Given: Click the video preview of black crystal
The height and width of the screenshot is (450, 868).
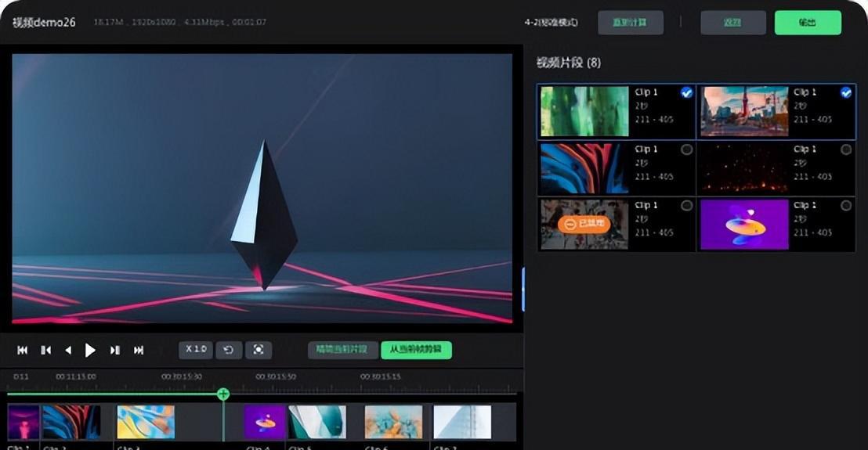Looking at the screenshot, I should click(262, 188).
